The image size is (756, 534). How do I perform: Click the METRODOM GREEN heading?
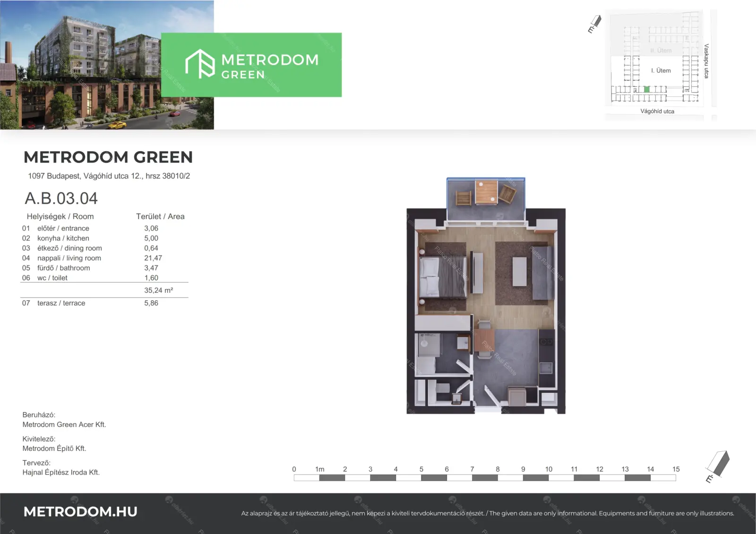[108, 157]
